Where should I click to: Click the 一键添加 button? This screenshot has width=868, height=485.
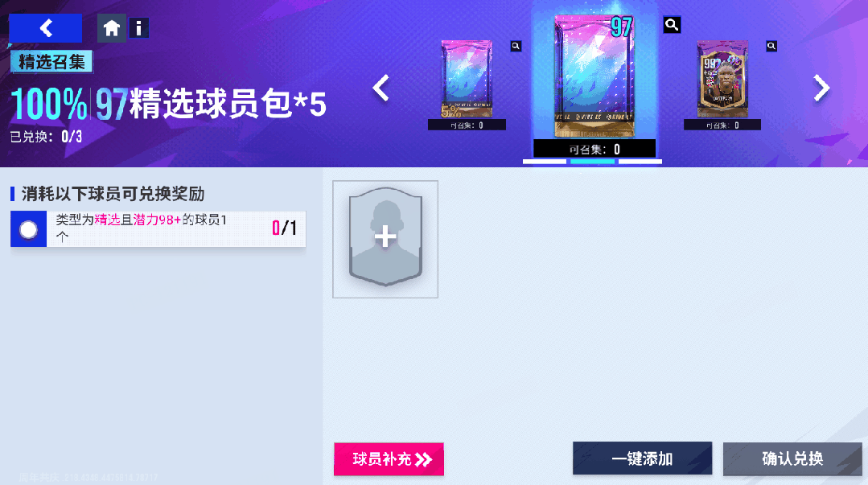[x=642, y=458]
